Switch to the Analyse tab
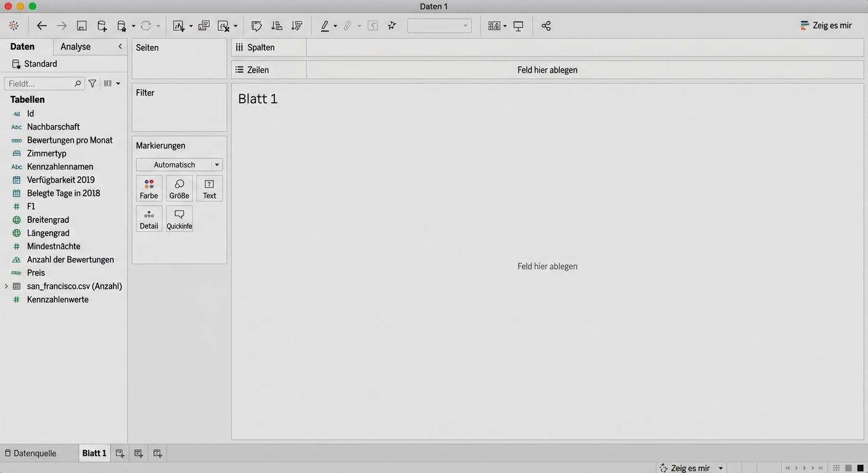The height and width of the screenshot is (473, 868). 75,47
